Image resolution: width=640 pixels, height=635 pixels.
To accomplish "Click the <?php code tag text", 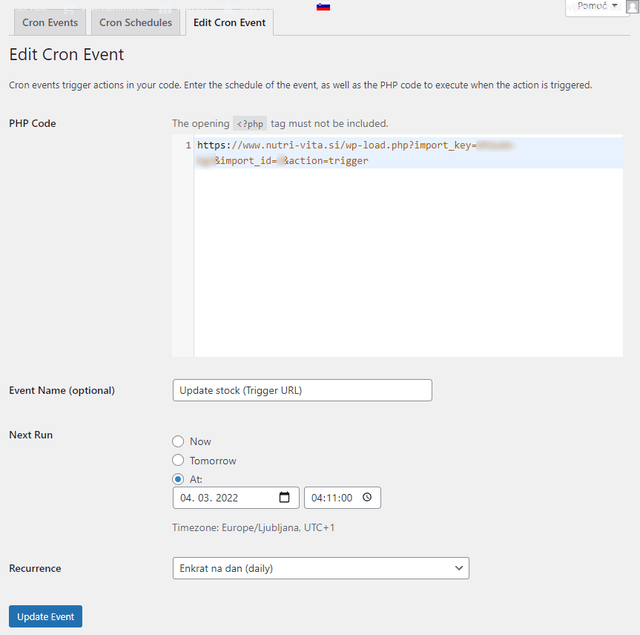I will (x=250, y=123).
